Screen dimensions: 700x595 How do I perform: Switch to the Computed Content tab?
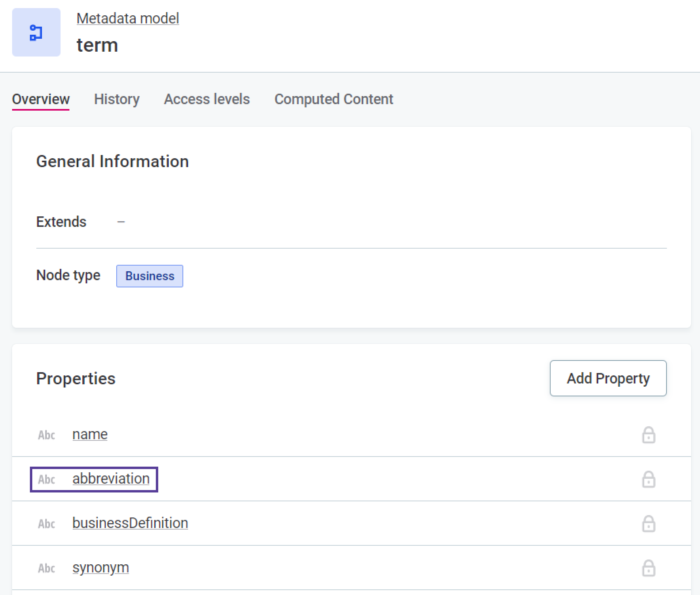pyautogui.click(x=334, y=99)
